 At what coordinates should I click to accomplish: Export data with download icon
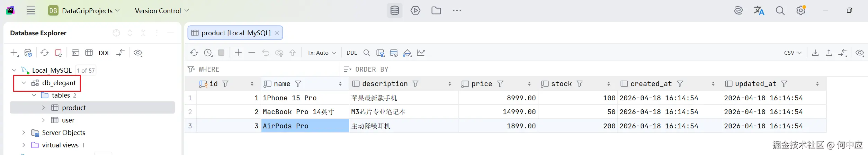(x=815, y=53)
